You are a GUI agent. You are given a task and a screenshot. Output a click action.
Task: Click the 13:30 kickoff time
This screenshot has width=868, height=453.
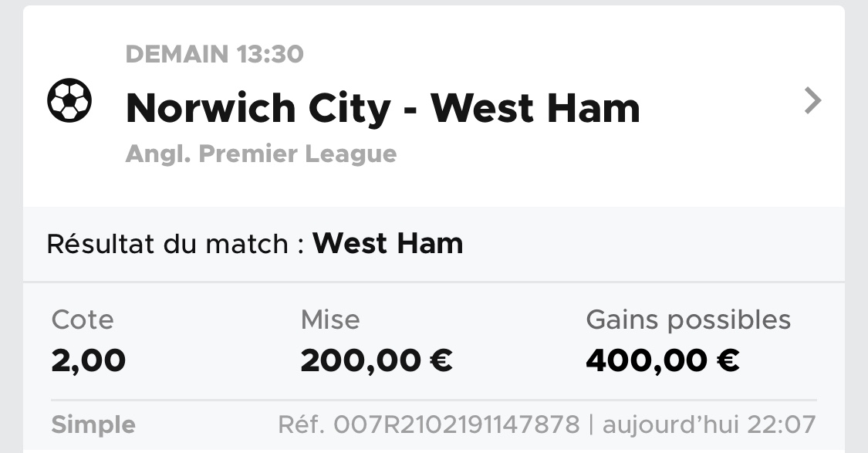pos(275,54)
